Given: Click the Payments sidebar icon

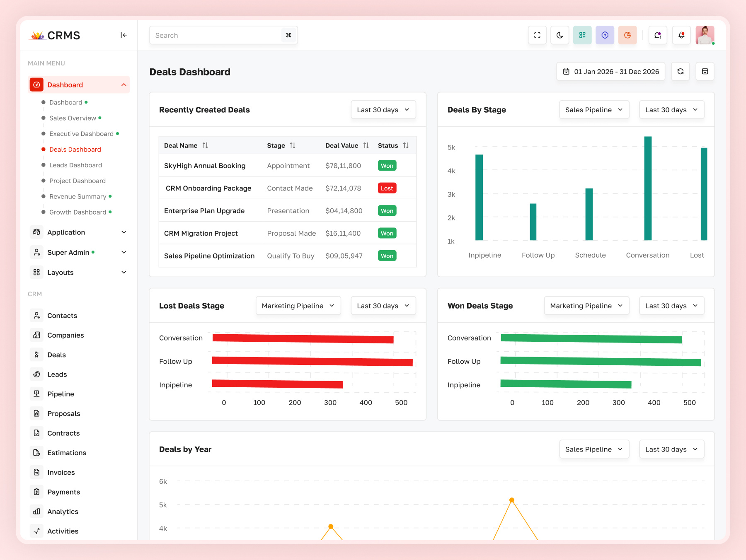Looking at the screenshot, I should [x=36, y=492].
